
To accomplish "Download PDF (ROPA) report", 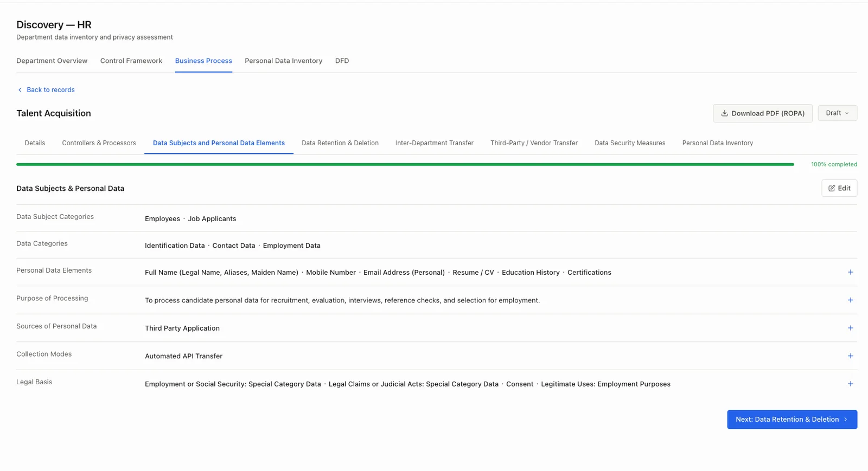I will tap(762, 113).
